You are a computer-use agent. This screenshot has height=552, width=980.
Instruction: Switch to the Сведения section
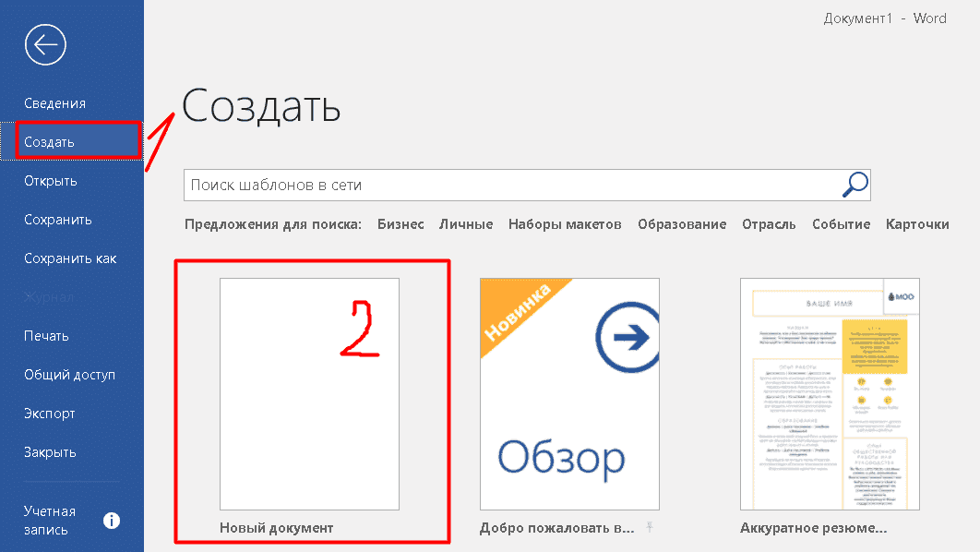click(x=55, y=102)
